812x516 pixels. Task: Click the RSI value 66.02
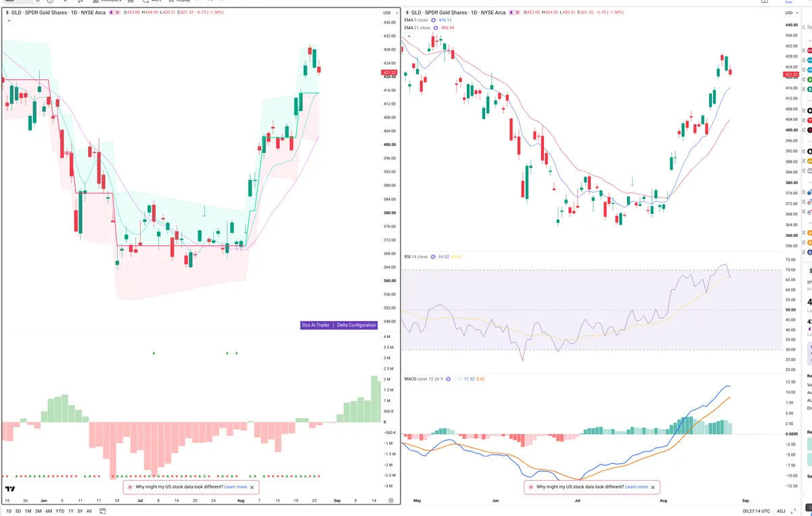click(443, 257)
